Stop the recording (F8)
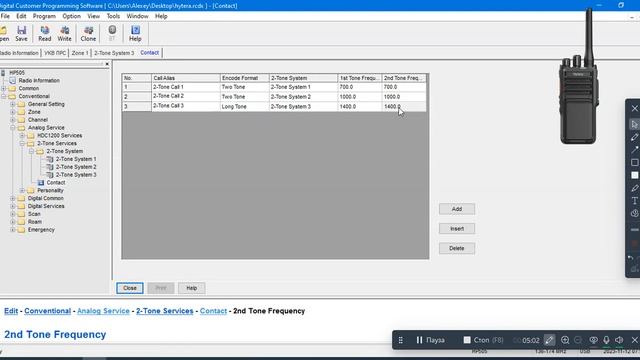640x360 pixels. pos(483,340)
